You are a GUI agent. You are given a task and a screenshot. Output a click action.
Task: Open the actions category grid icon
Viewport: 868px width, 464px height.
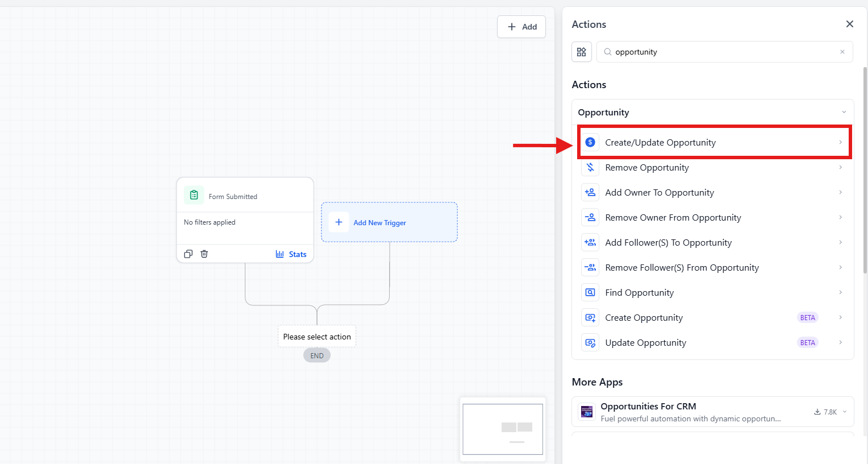click(582, 52)
